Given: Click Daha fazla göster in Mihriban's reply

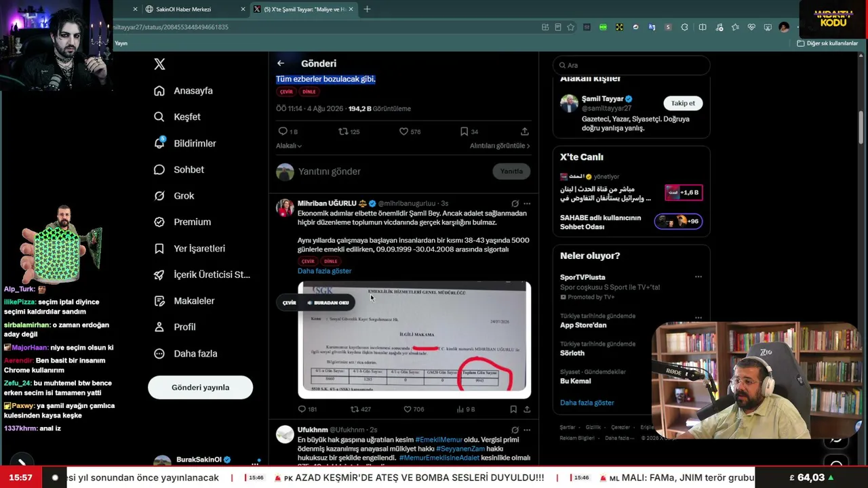Looking at the screenshot, I should pos(324,271).
